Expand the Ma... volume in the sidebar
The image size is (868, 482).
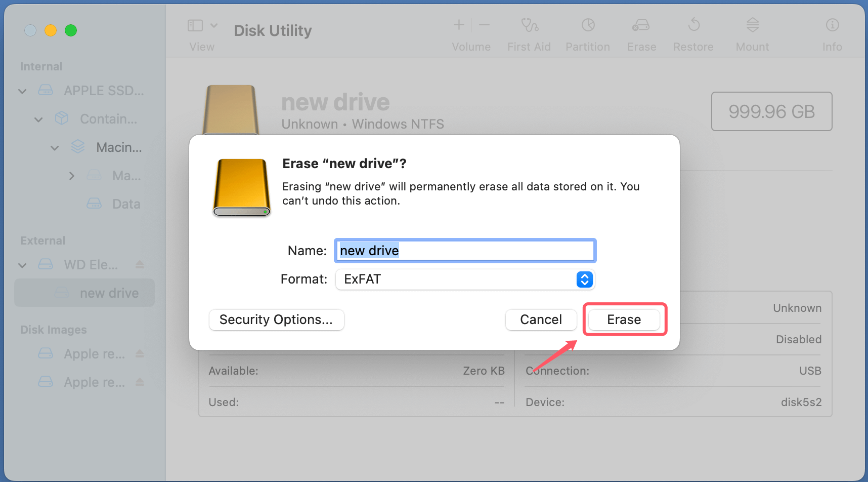click(x=71, y=175)
